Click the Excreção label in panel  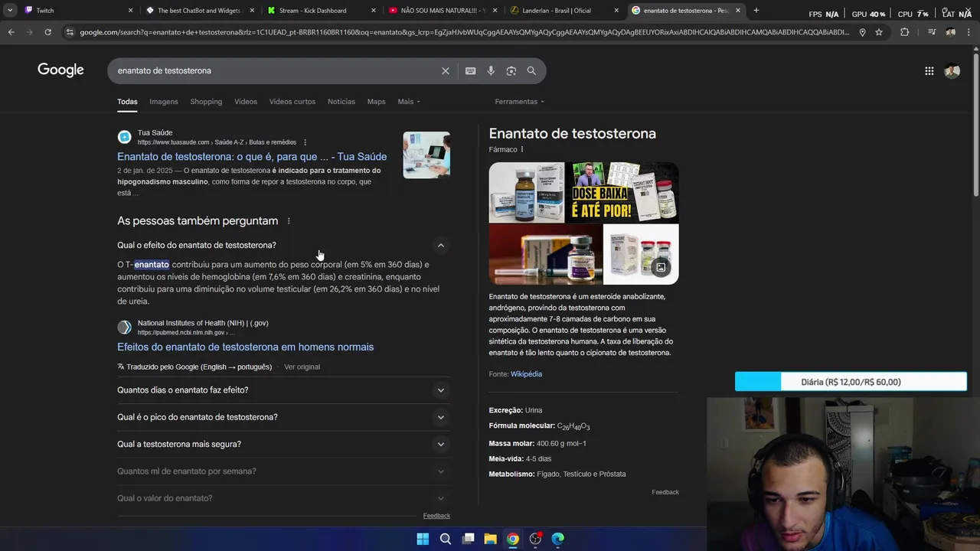(505, 411)
